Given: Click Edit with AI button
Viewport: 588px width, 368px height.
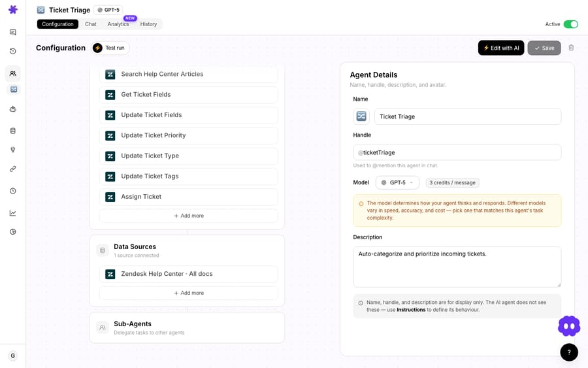Looking at the screenshot, I should click(x=501, y=48).
